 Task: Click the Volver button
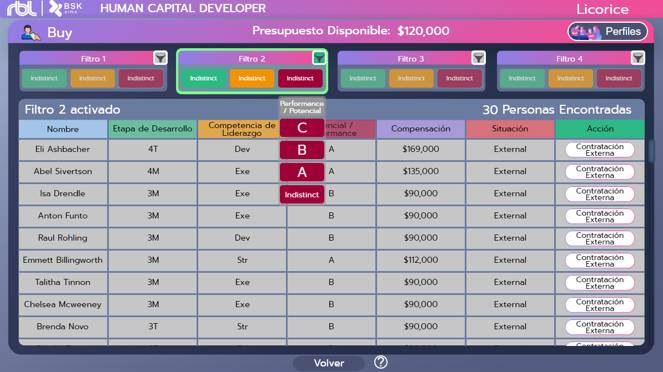tap(329, 363)
